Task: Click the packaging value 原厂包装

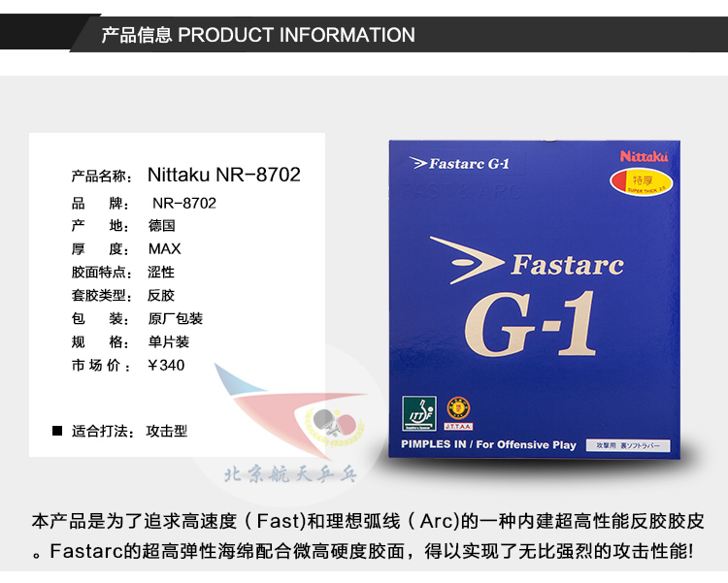Action: point(176,319)
